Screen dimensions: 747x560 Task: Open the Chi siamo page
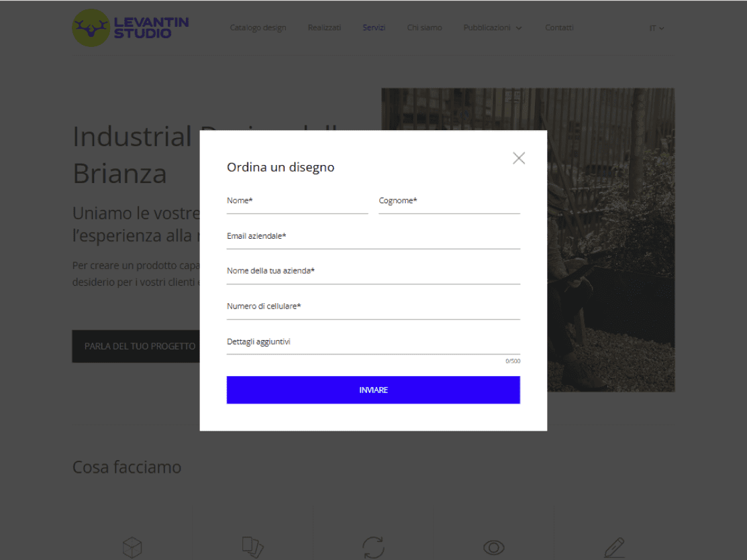424,27
